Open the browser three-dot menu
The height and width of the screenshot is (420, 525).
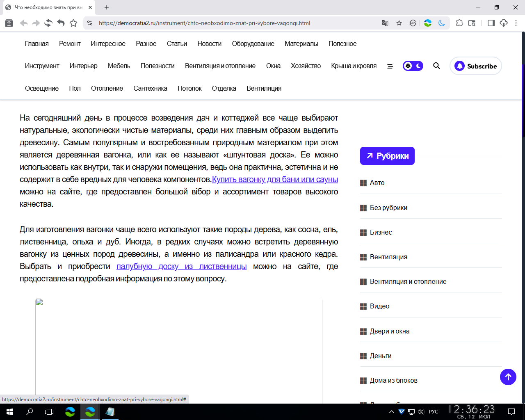(x=516, y=23)
